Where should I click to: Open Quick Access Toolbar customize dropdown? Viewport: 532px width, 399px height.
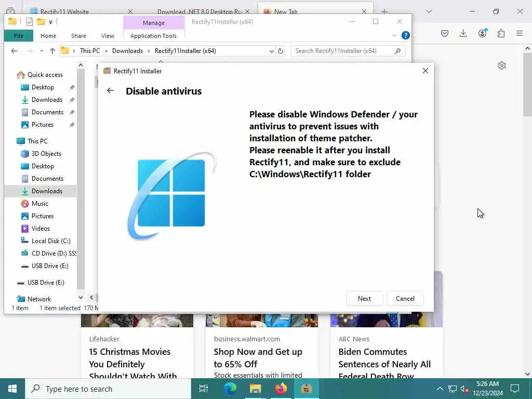(50, 22)
